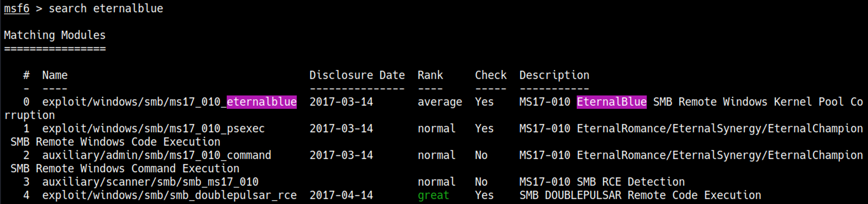
Task: Click the 2017-04-14 disclosure date
Action: pos(341,195)
